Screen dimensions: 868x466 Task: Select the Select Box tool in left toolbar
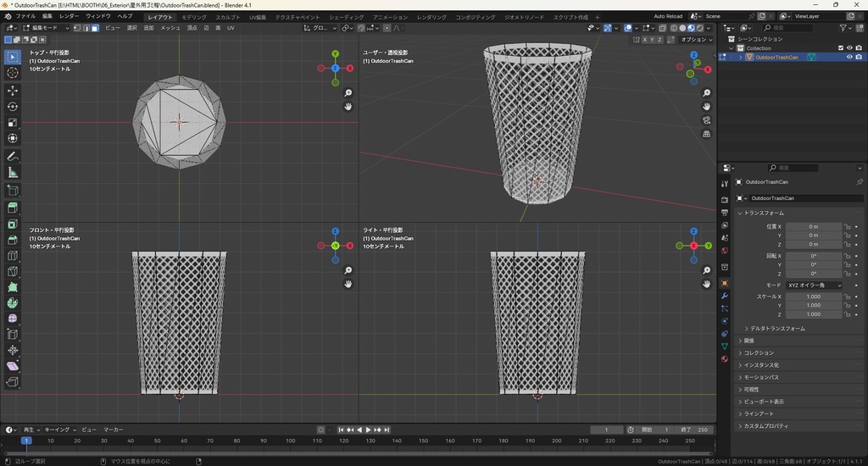pyautogui.click(x=13, y=57)
